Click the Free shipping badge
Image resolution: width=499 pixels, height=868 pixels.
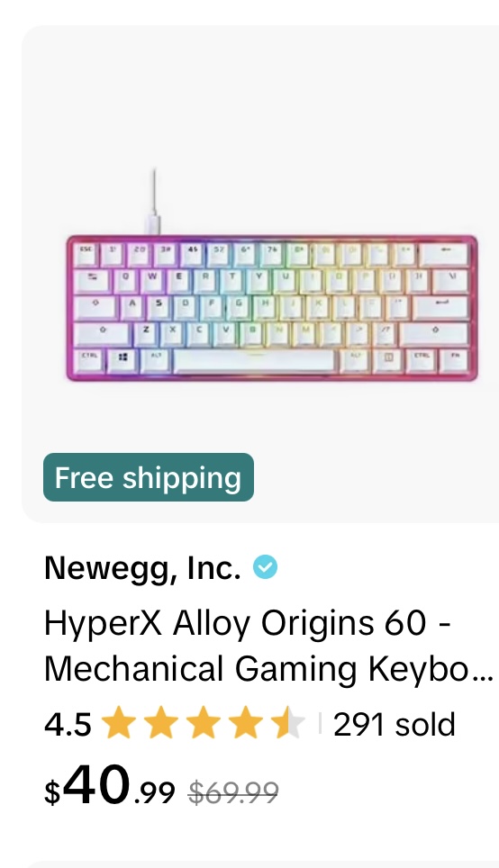click(149, 477)
